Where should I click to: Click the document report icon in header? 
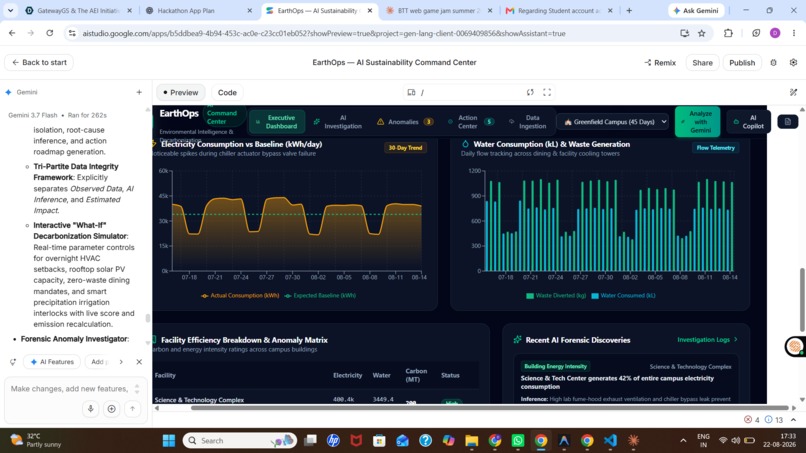[x=787, y=122]
